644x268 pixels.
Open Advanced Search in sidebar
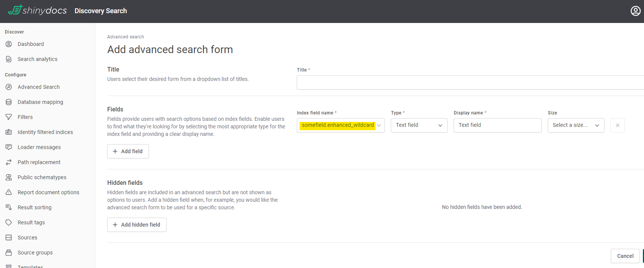click(38, 87)
